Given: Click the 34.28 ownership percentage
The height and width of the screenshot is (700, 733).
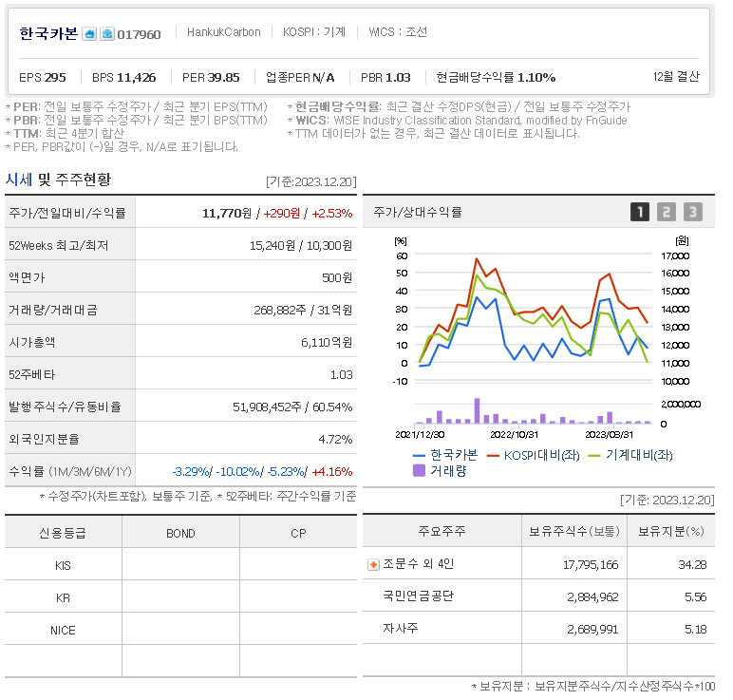Looking at the screenshot, I should click(692, 565).
